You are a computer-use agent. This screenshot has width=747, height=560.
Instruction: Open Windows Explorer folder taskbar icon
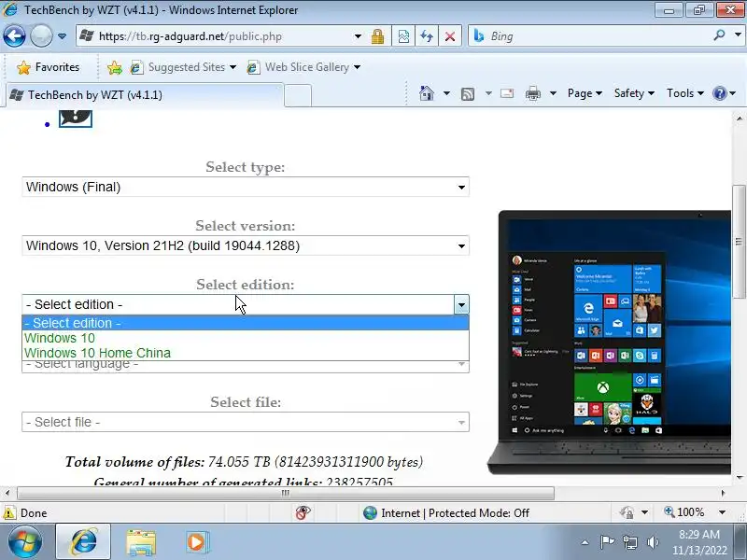141,542
